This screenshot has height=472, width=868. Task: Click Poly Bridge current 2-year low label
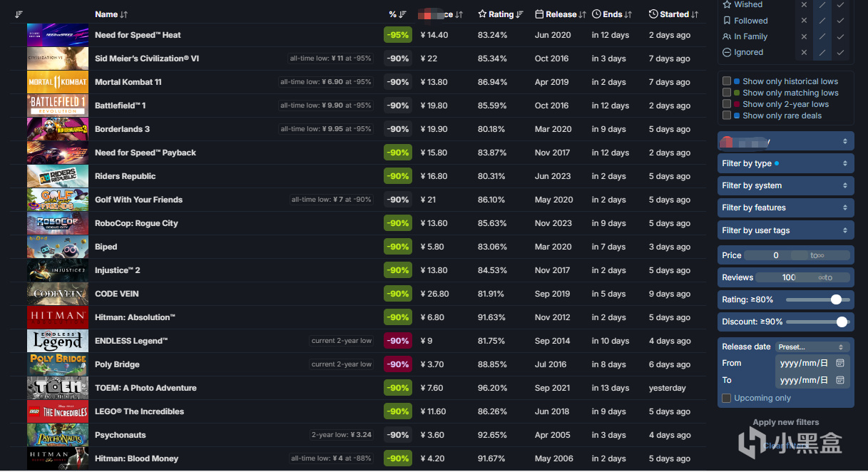point(342,364)
